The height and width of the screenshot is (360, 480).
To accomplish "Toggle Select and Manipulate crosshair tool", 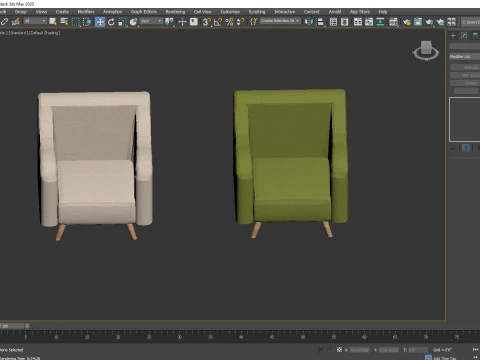I will click(182, 22).
